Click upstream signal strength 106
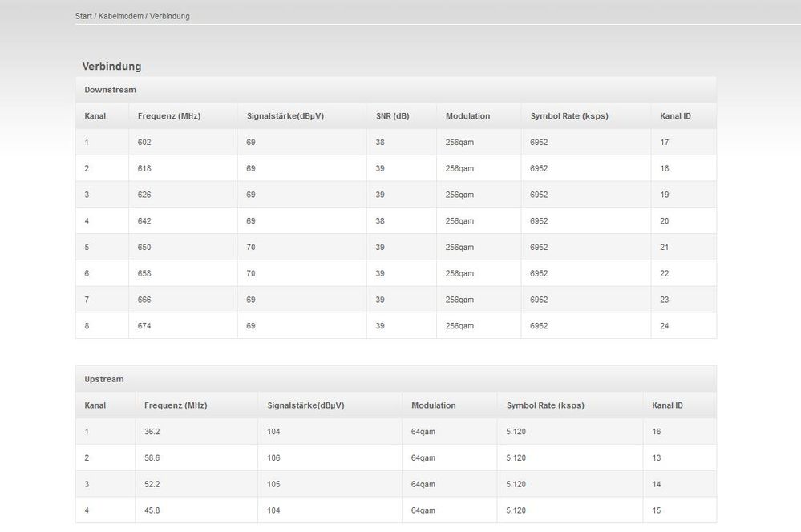Image resolution: width=801 pixels, height=532 pixels. (x=273, y=458)
